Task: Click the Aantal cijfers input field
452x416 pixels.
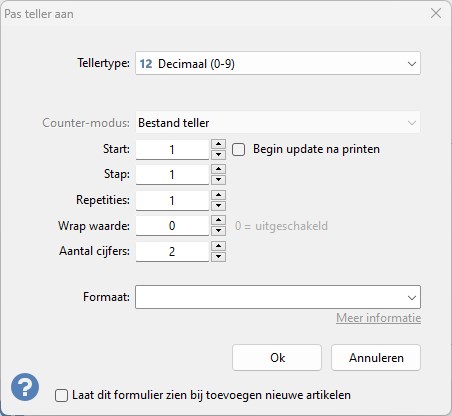Action: pyautogui.click(x=172, y=251)
